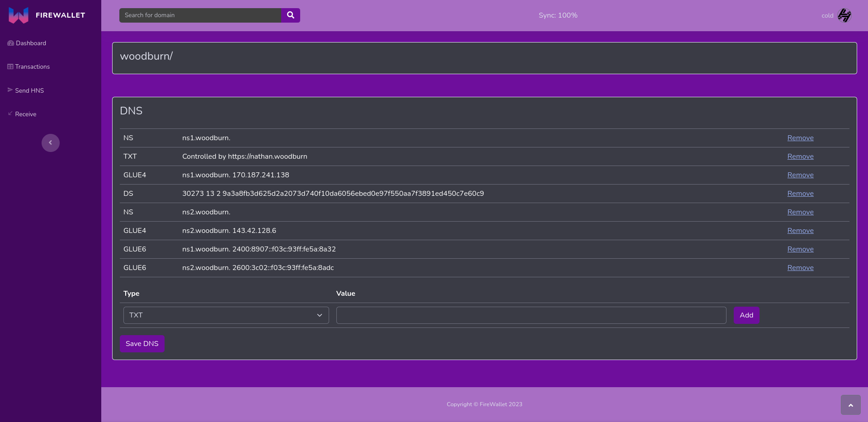Click the FireWallet logo icon
The width and height of the screenshot is (868, 422).
click(18, 15)
